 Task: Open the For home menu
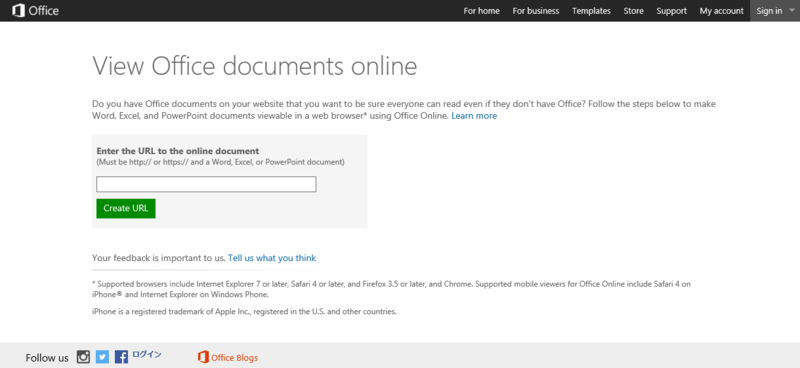tap(481, 11)
